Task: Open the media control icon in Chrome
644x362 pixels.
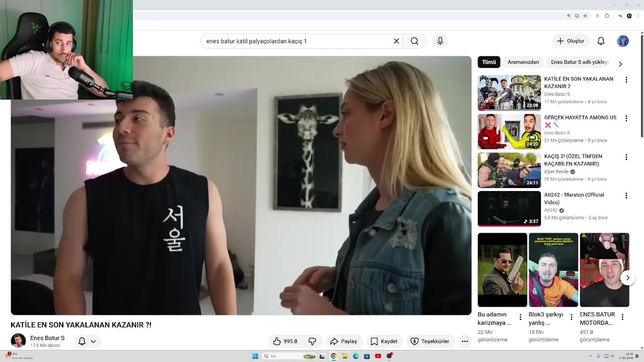Action: point(620,16)
